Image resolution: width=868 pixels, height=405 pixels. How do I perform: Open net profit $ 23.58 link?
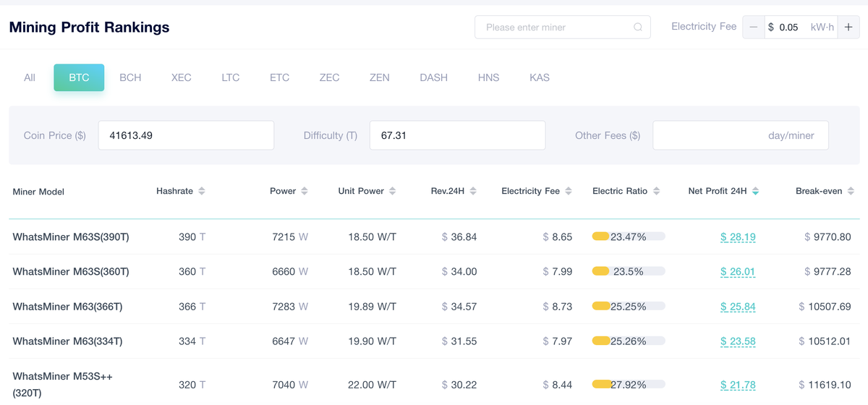pyautogui.click(x=738, y=341)
